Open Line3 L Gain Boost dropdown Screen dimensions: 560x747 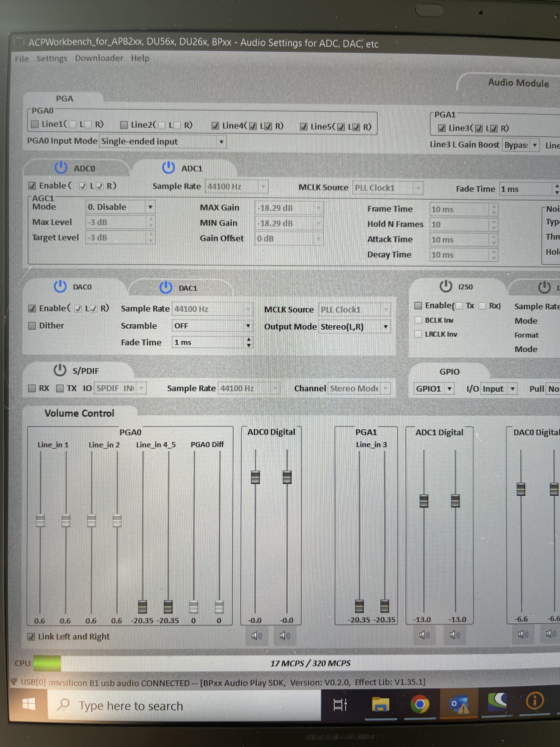(x=521, y=145)
